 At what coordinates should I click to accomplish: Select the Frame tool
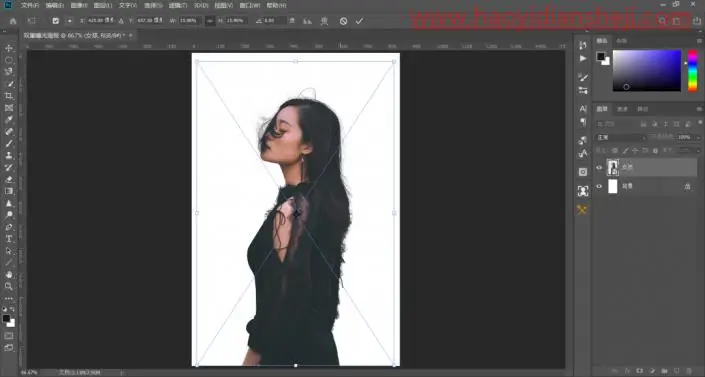tap(9, 108)
